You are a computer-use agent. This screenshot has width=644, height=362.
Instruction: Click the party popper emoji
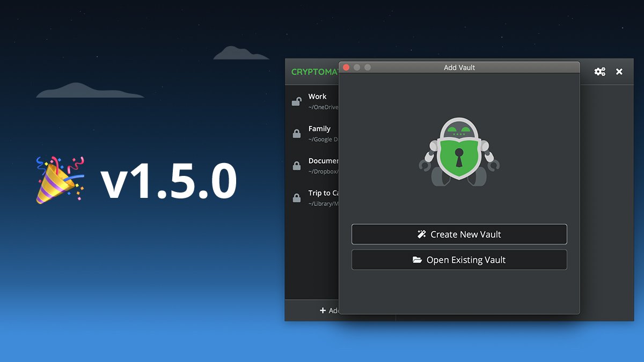[60, 180]
